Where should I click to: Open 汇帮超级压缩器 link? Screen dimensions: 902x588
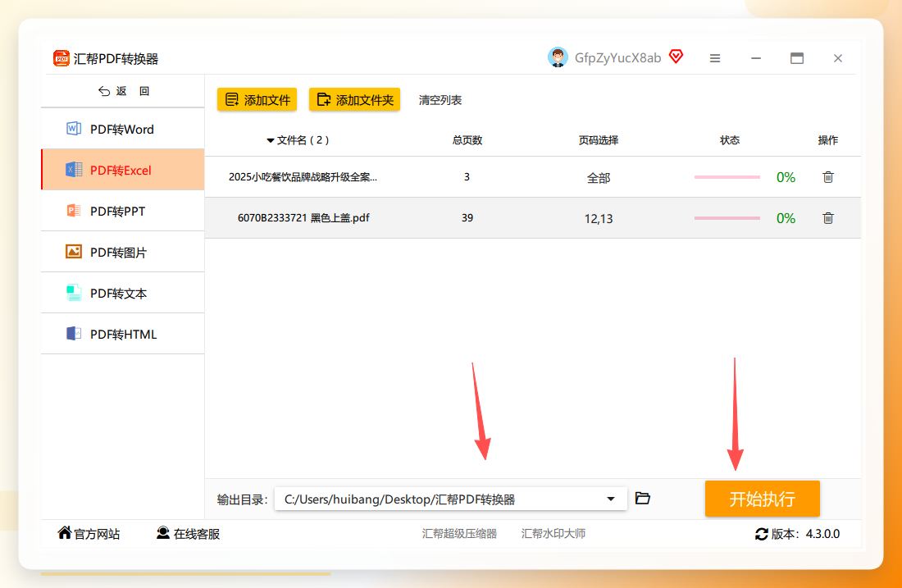point(459,533)
